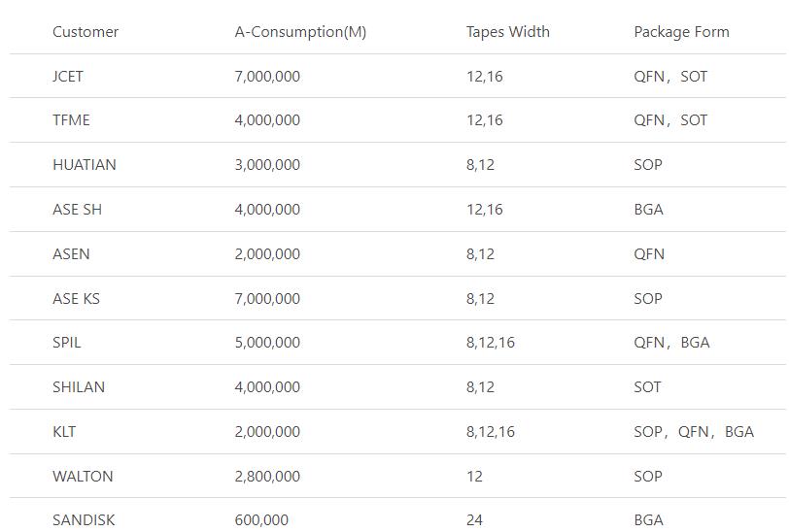Select the ASE SH customer cell
The width and height of the screenshot is (789, 532).
pos(77,209)
